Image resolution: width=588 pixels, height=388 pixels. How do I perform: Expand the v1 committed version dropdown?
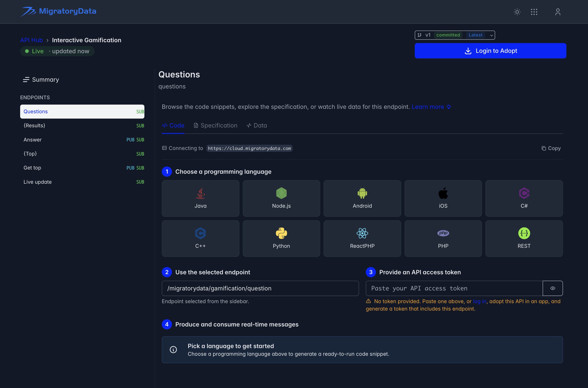454,35
